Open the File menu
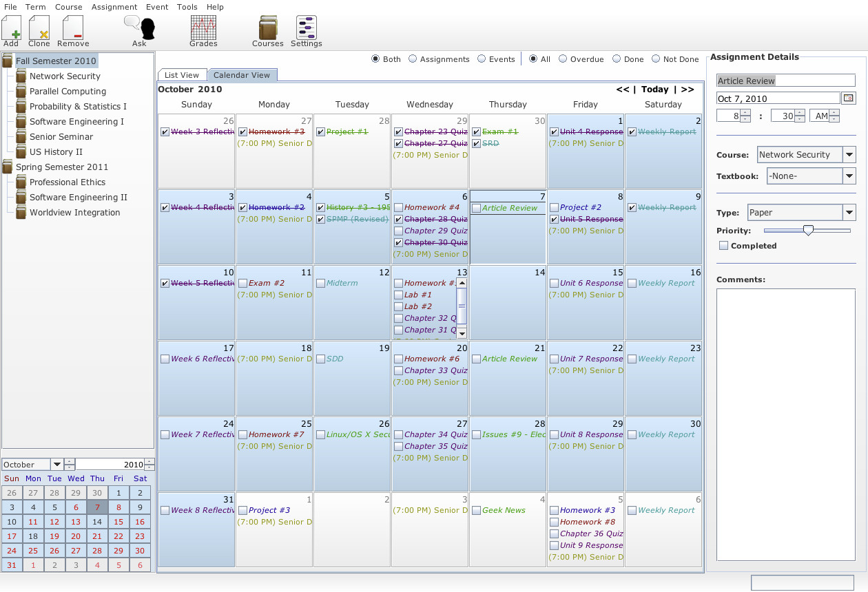The image size is (868, 592). click(x=10, y=7)
